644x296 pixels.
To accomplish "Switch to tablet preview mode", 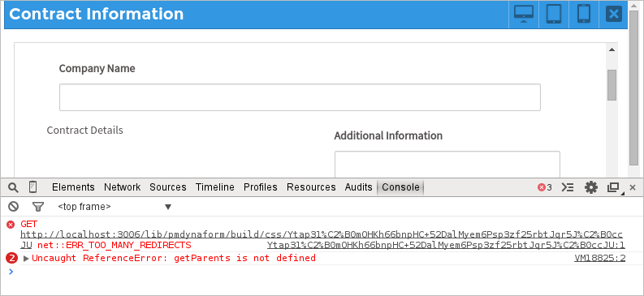I will coord(554,14).
